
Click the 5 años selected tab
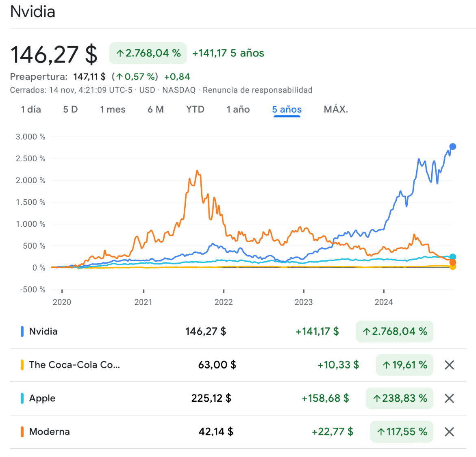point(287,109)
